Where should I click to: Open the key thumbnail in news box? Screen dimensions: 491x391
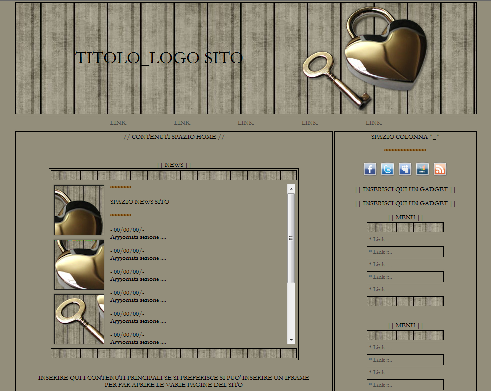[x=79, y=319]
